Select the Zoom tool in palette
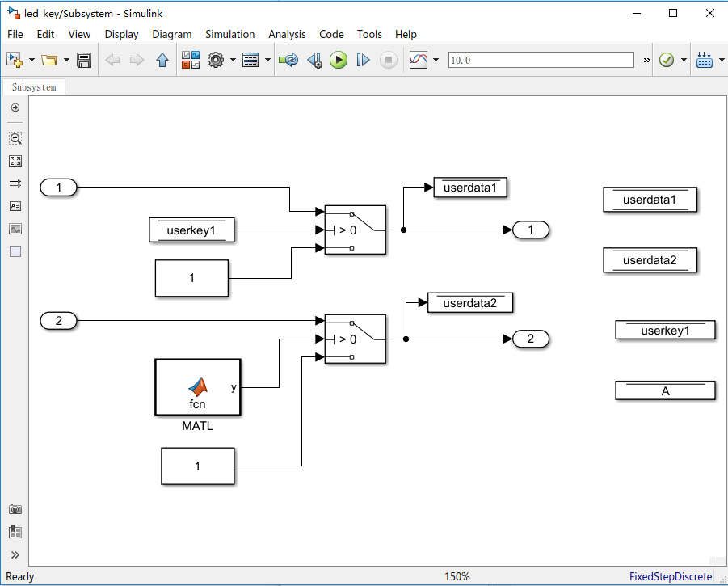This screenshot has width=728, height=586. click(x=15, y=138)
